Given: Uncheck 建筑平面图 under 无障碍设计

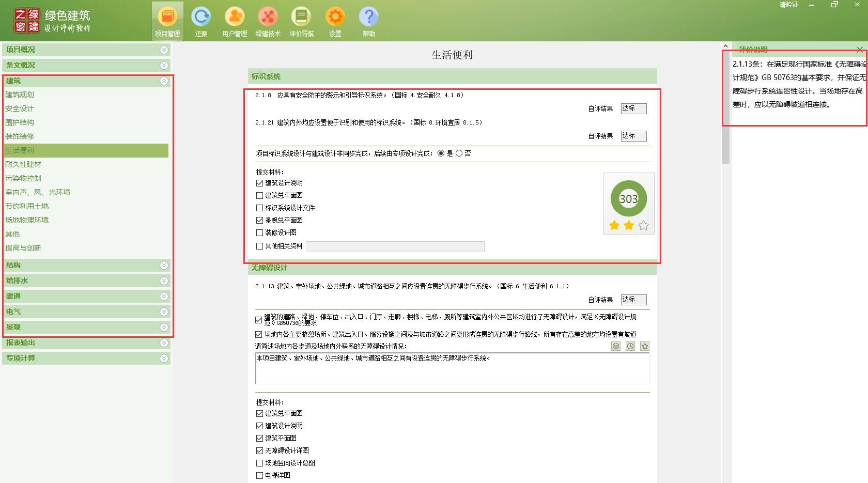Looking at the screenshot, I should [x=259, y=438].
